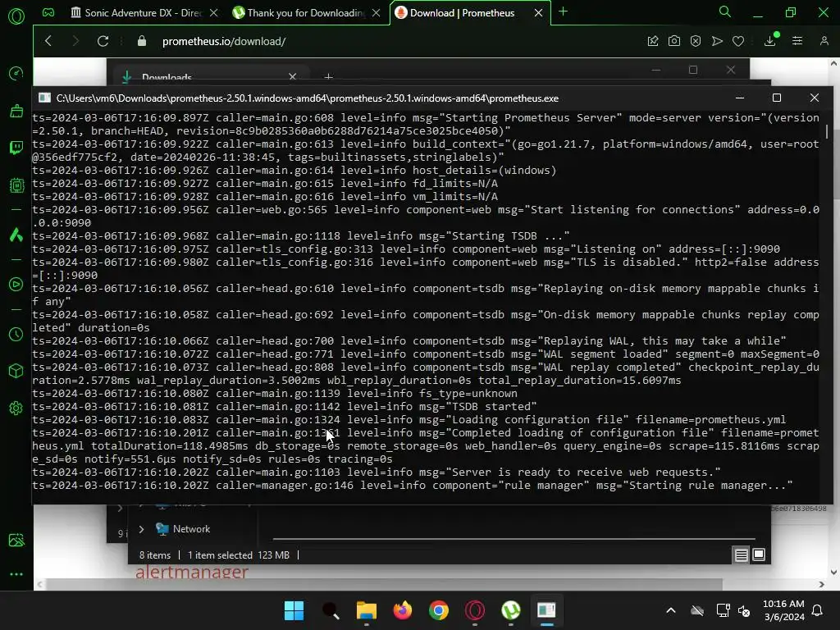Click the prometheus.exe console title bar icon

pyautogui.click(x=45, y=98)
